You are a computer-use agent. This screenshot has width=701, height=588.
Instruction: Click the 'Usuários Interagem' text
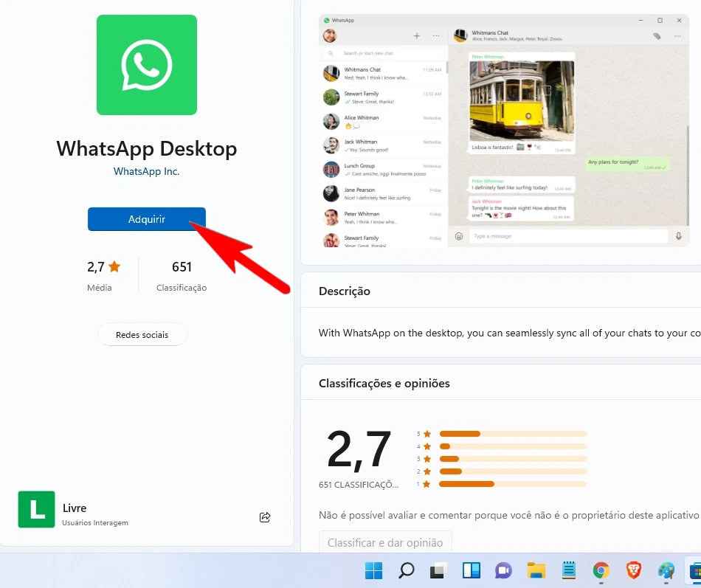[94, 523]
